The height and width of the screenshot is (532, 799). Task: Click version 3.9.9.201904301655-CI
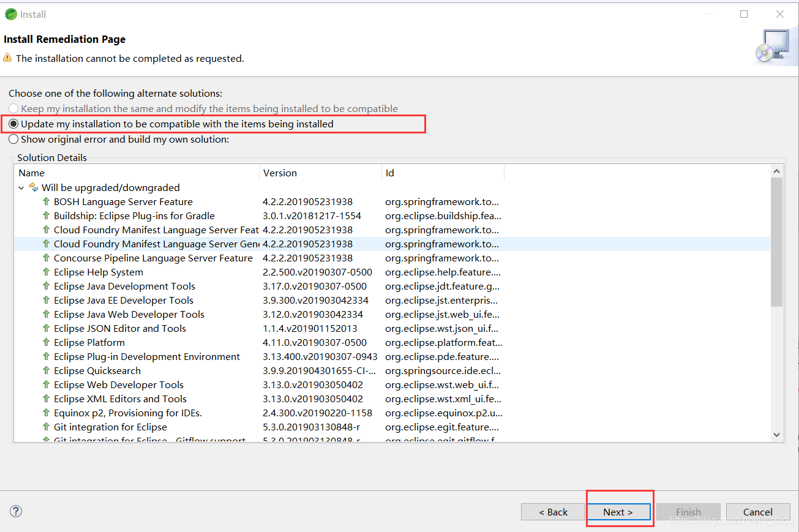coord(318,370)
